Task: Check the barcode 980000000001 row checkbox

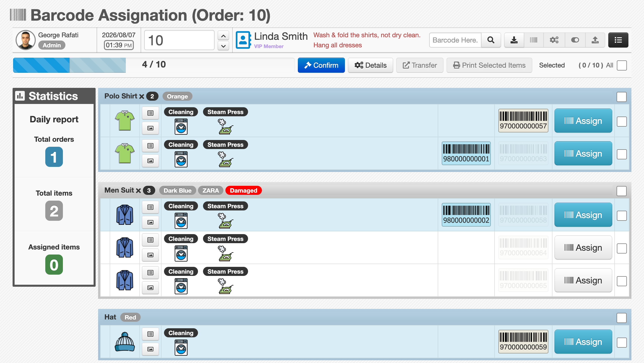Action: (x=622, y=154)
